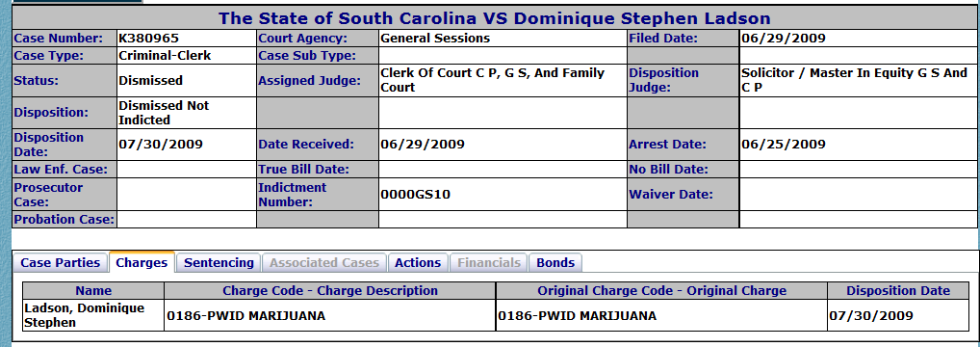Select the Charges tab

coord(142,262)
